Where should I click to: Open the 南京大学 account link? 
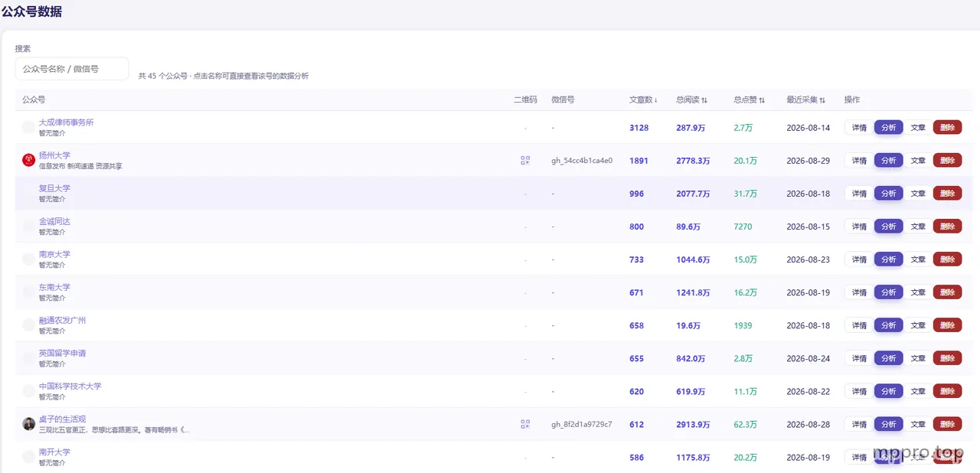coord(54,254)
